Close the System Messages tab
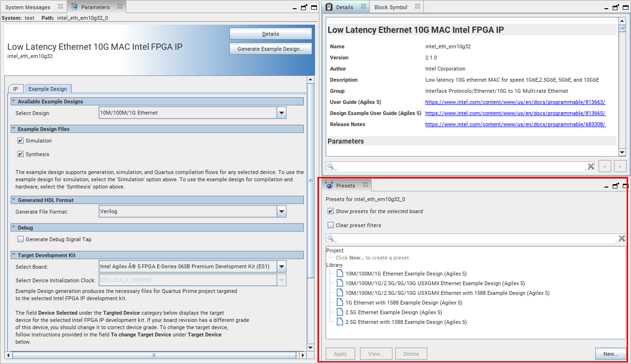This screenshot has height=364, width=631. 60,7
